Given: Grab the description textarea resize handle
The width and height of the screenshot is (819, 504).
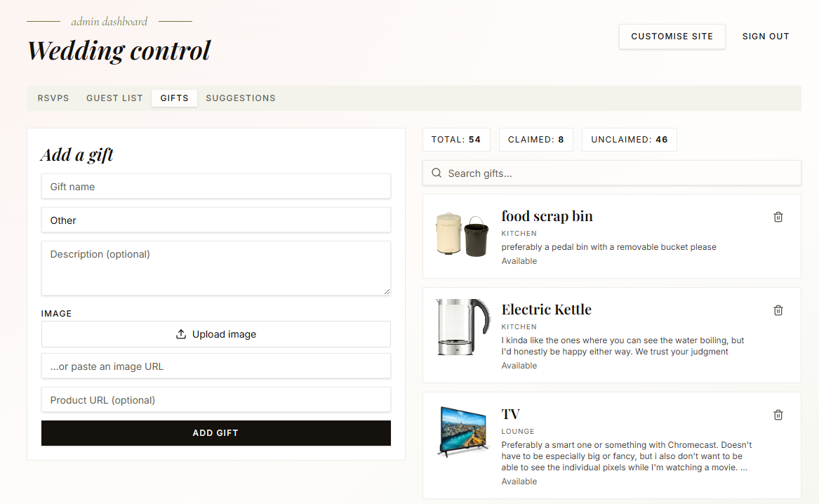Looking at the screenshot, I should (x=387, y=291).
